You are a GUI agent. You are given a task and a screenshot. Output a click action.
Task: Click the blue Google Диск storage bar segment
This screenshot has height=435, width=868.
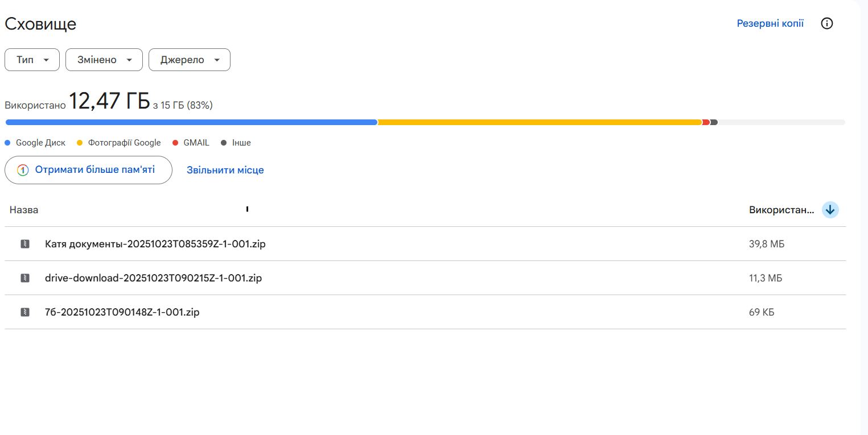pos(191,122)
